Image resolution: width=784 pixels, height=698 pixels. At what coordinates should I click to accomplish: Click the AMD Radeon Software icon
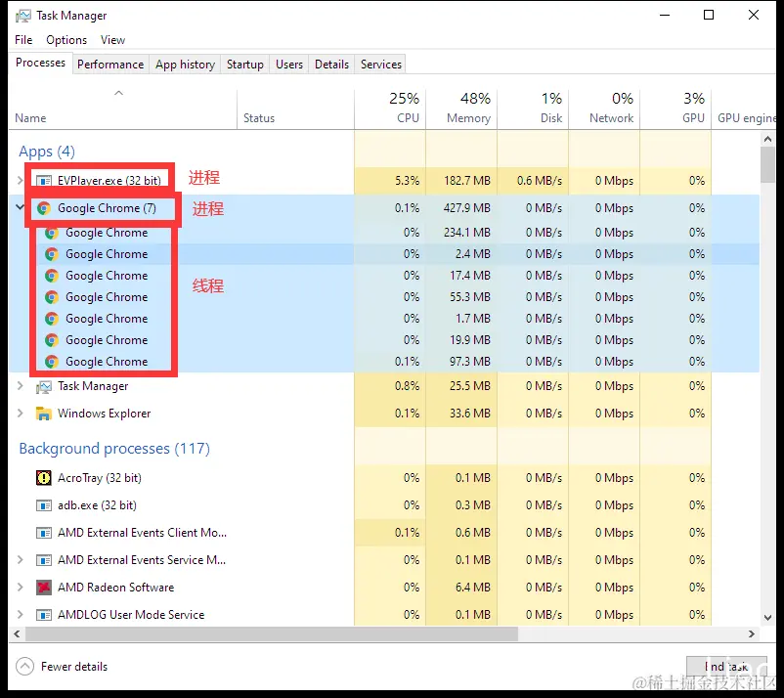click(44, 588)
